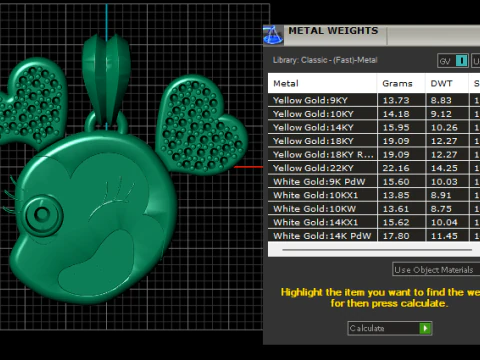Click the Metal column header
Screen dimensions: 480x360
[x=322, y=83]
